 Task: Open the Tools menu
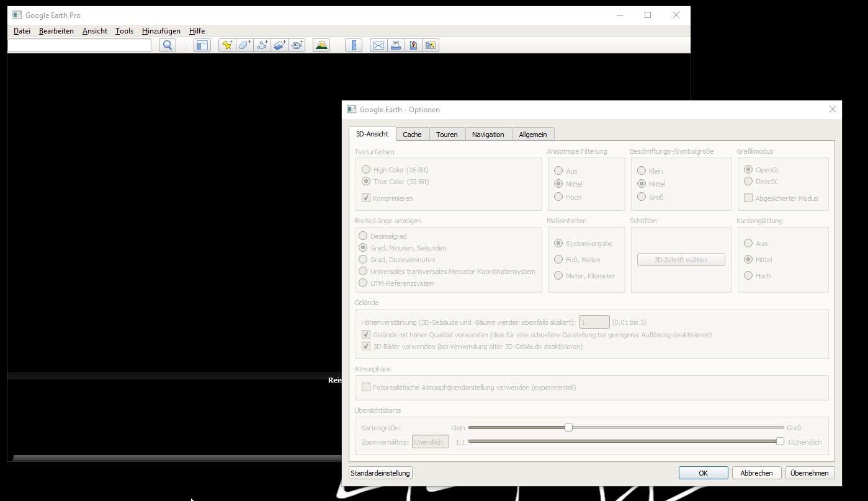click(124, 31)
